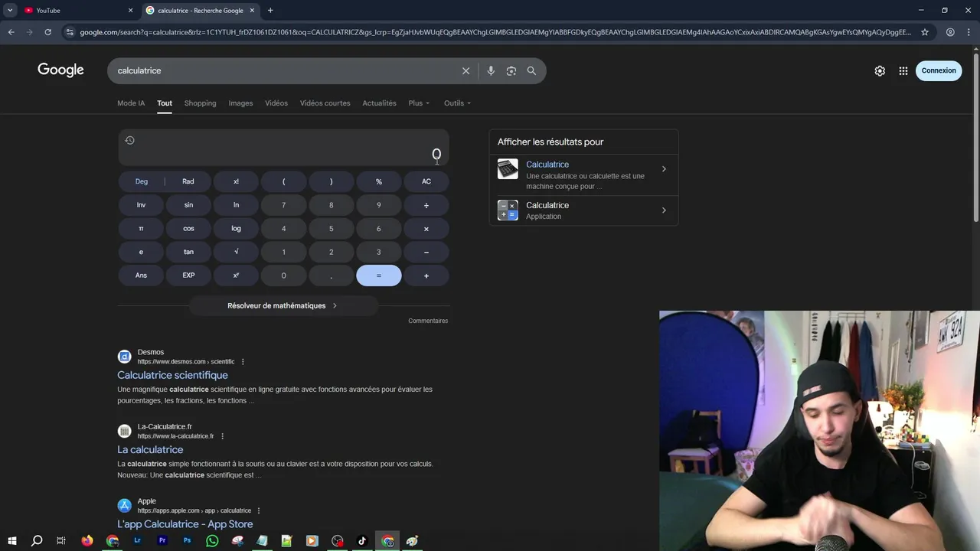
Task: Open the calculator history icon
Action: coord(129,140)
